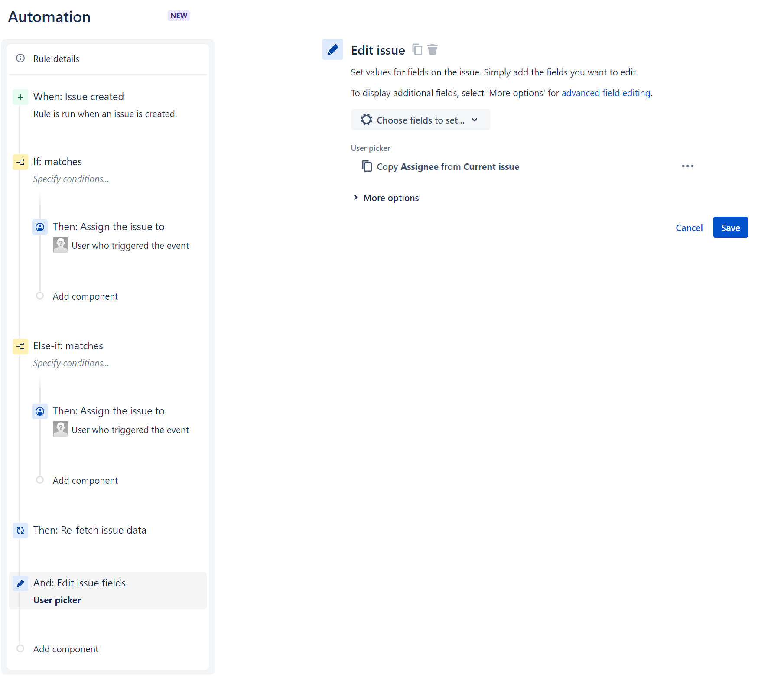Click Specify conditions under If: matches

pos(71,179)
